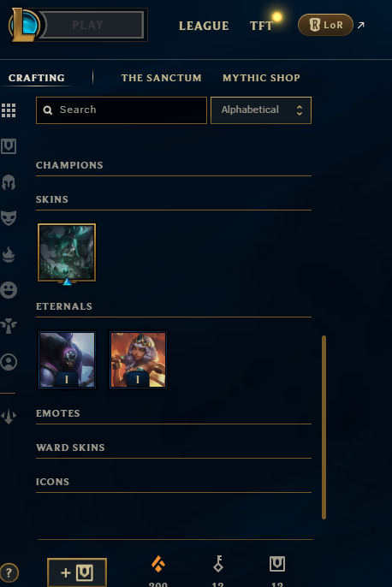Filter loot by champions helmet icon

coord(9,182)
